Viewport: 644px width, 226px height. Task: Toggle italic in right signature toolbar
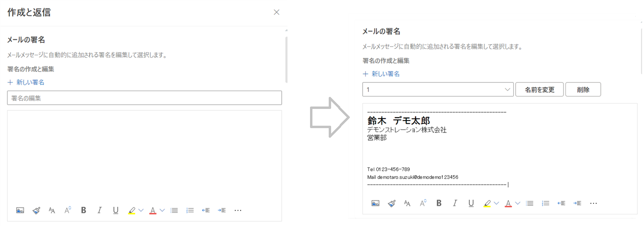455,203
